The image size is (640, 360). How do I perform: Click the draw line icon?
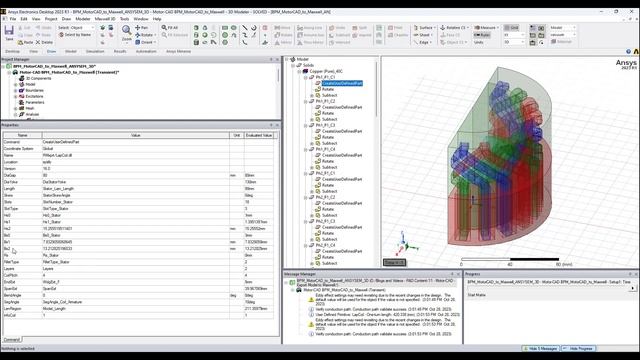tap(244, 27)
